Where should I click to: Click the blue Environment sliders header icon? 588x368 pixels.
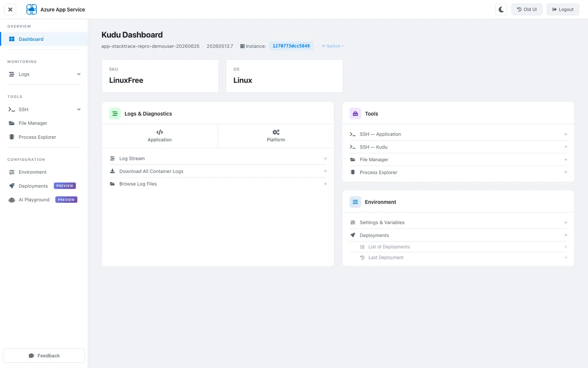[x=355, y=202]
